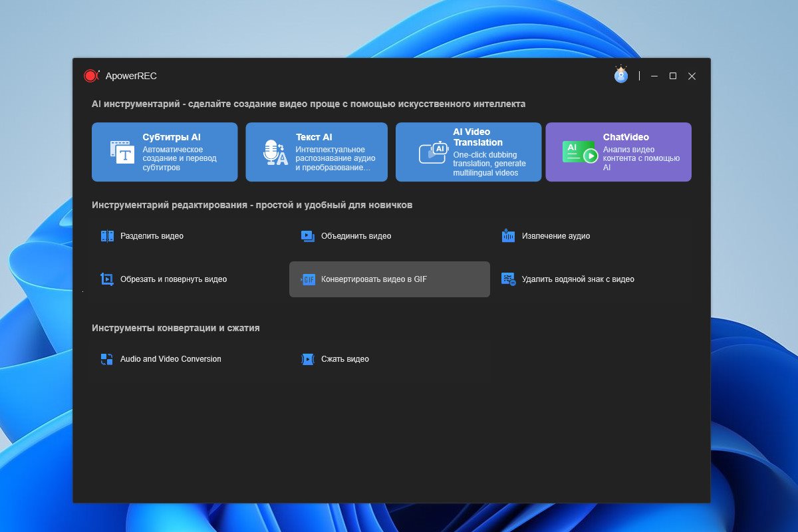Open the AI Video Translation card
The image size is (798, 532).
point(469,152)
